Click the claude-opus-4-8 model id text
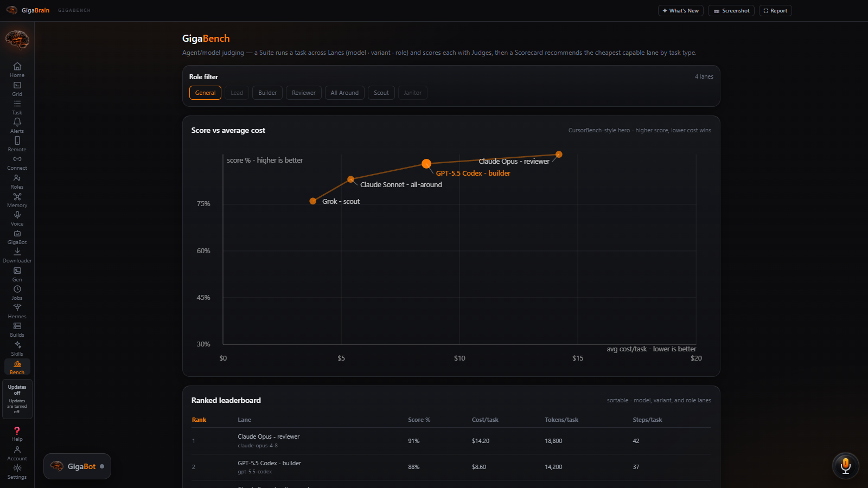The height and width of the screenshot is (488, 868). 258,446
